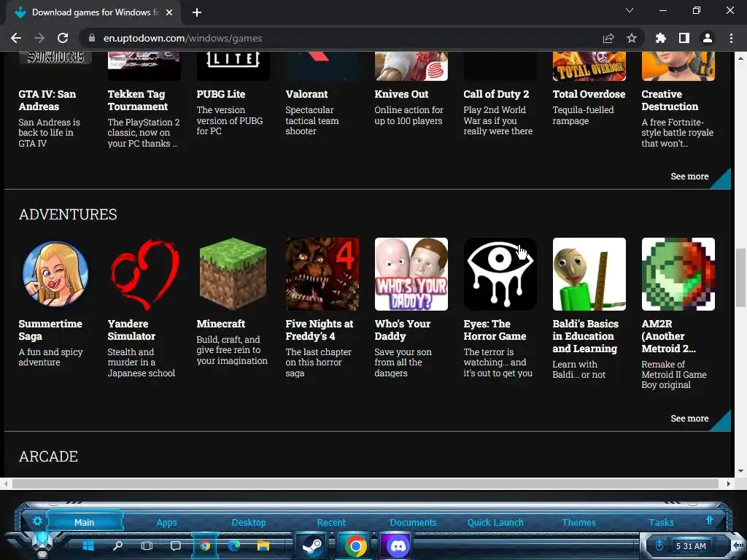Open the Knives Out title link
The height and width of the screenshot is (560, 747).
[401, 94]
